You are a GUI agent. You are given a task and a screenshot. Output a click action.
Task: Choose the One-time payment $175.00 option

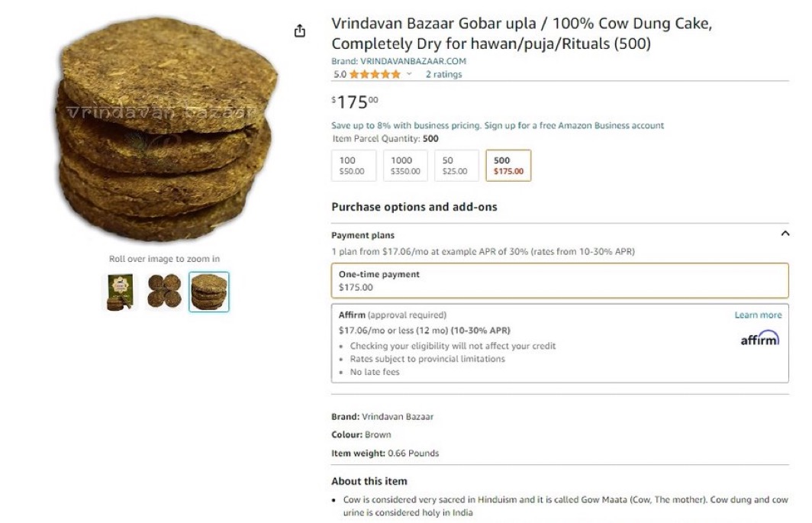pos(560,280)
